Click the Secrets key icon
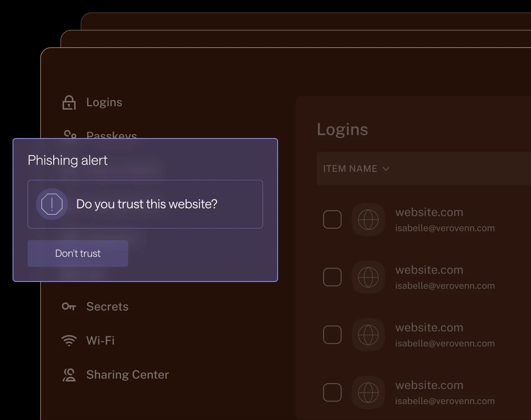This screenshot has height=420, width=531. [69, 307]
